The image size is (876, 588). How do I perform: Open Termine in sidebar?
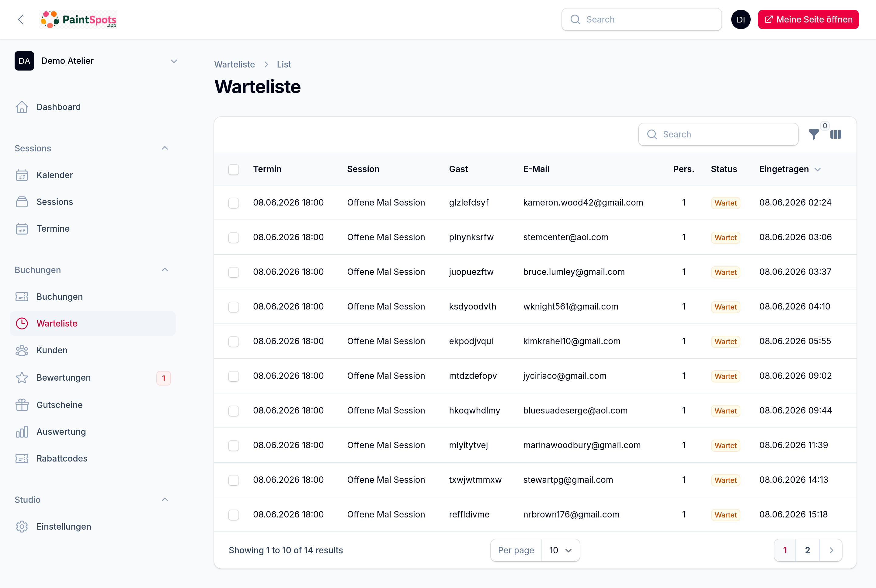[92, 229]
